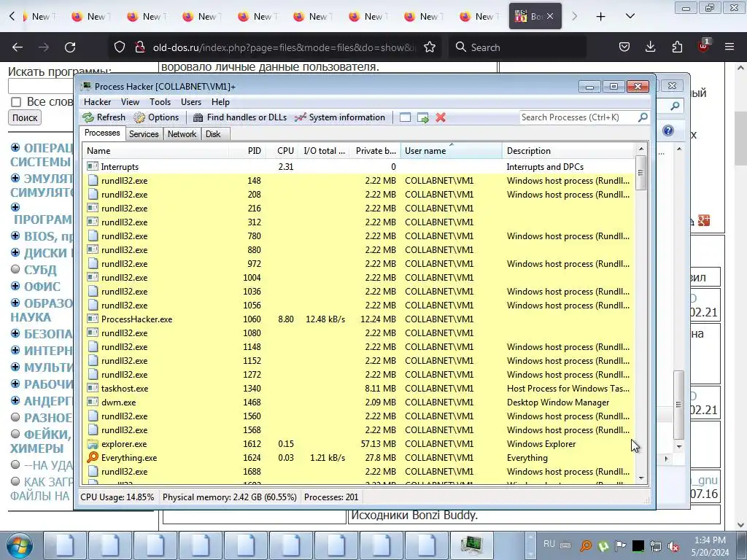This screenshot has width=747, height=560.
Task: Select the explorer.exe process icon
Action: click(x=93, y=444)
